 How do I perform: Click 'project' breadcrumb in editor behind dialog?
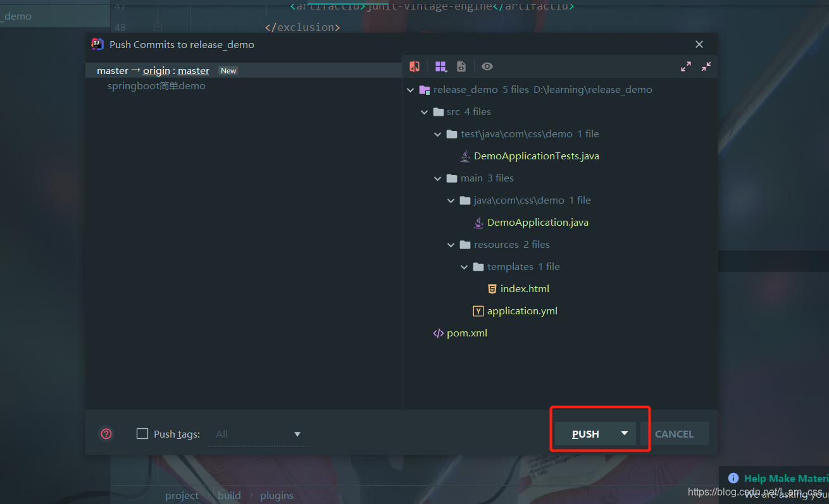(x=182, y=495)
